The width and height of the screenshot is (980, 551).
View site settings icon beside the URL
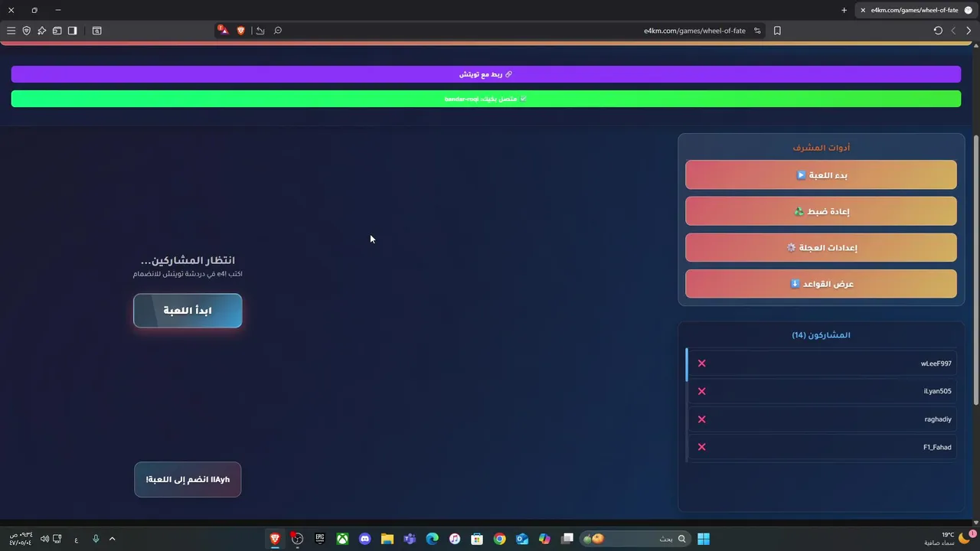tap(757, 31)
